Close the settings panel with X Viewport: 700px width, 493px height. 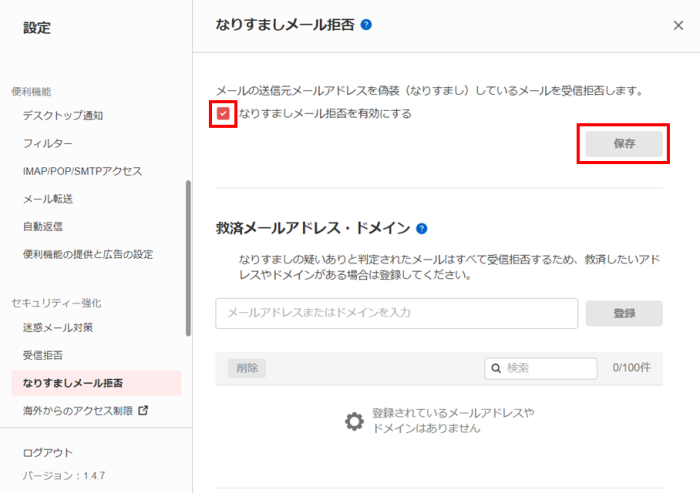(678, 26)
